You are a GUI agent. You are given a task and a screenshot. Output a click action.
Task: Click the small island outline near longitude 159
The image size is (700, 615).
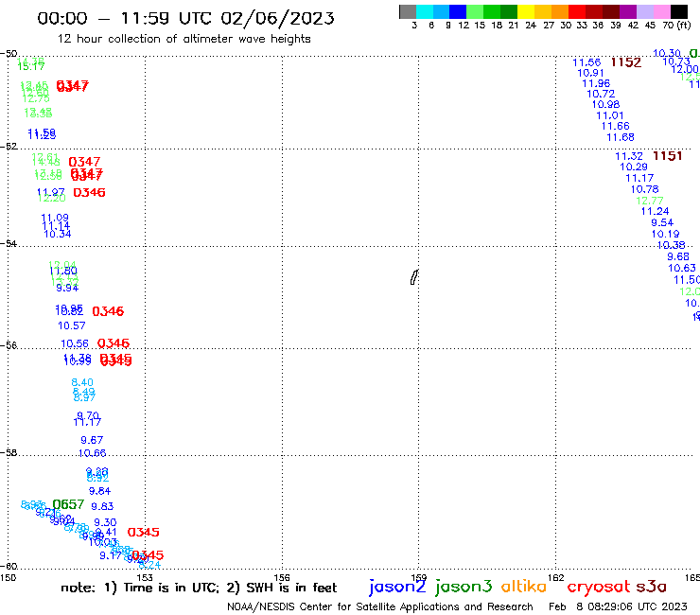click(413, 277)
